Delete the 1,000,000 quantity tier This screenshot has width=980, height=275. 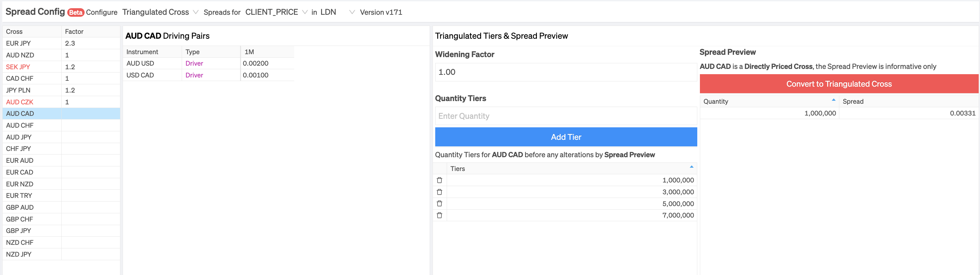click(x=439, y=180)
